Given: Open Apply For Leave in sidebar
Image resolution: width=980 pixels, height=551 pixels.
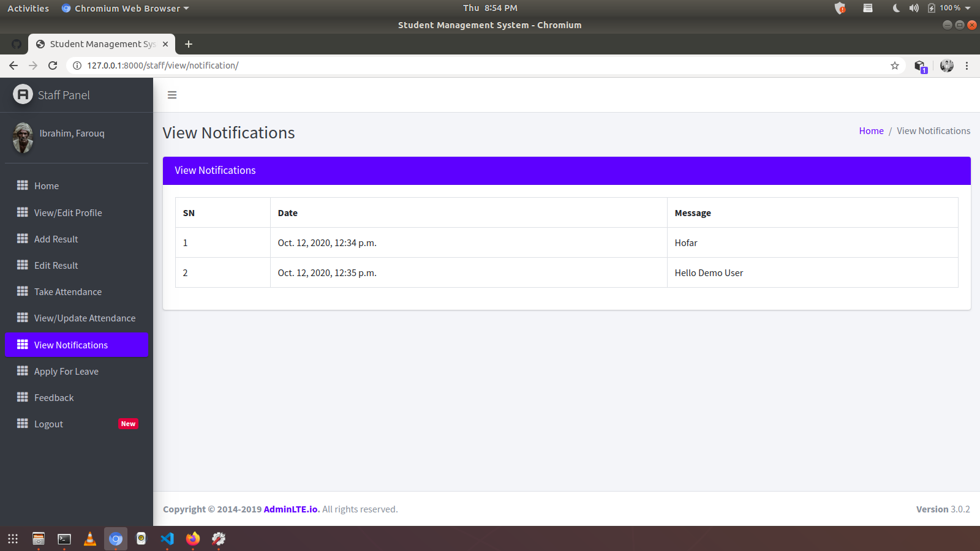Looking at the screenshot, I should click(x=77, y=371).
